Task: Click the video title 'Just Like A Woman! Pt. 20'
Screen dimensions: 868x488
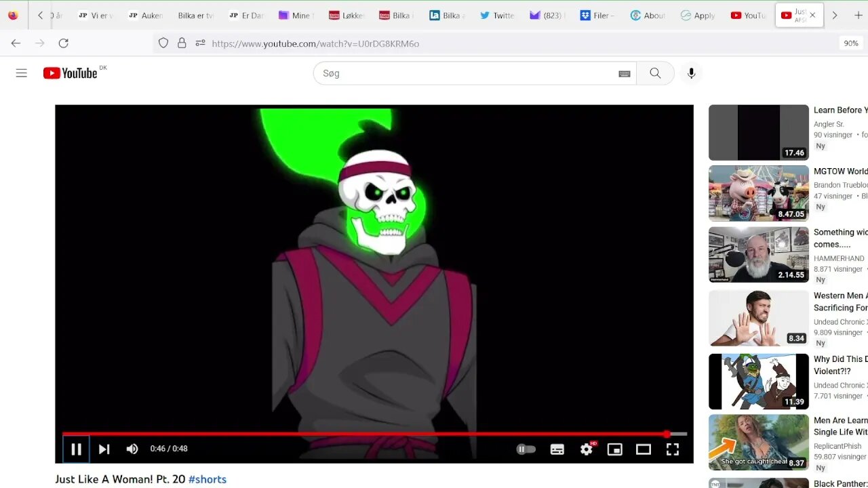Action: click(x=120, y=479)
